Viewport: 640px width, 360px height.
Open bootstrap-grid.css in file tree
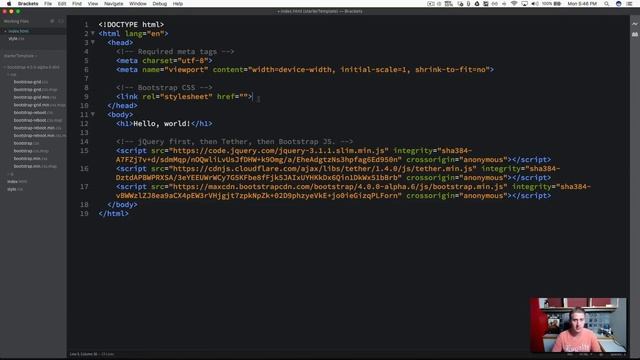tap(30, 82)
